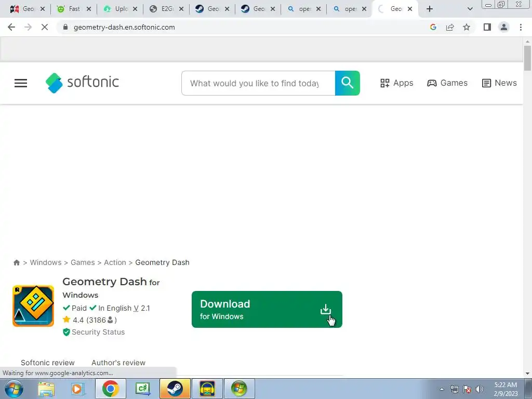
Task: Click the Action Center flag tray icon
Action: click(467, 389)
